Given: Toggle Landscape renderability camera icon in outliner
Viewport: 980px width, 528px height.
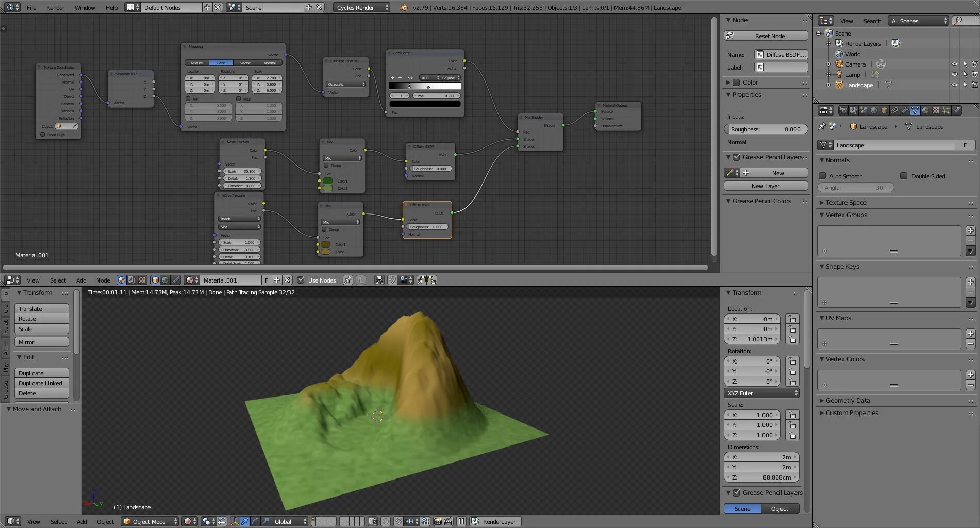Looking at the screenshot, I should [x=975, y=85].
